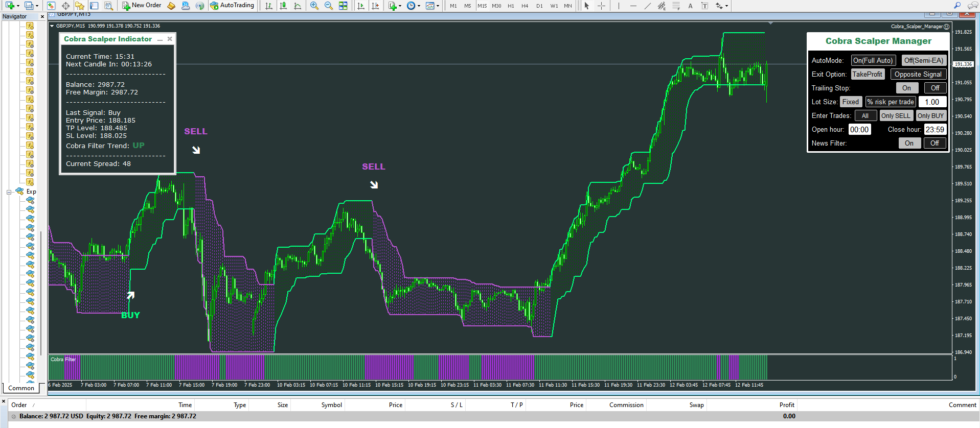
Task: Enable chart auto scroll icon
Action: point(361,6)
